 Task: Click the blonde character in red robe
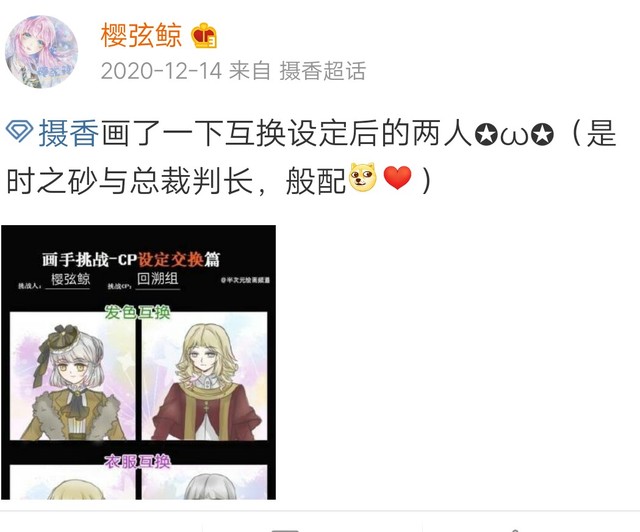tap(204, 376)
